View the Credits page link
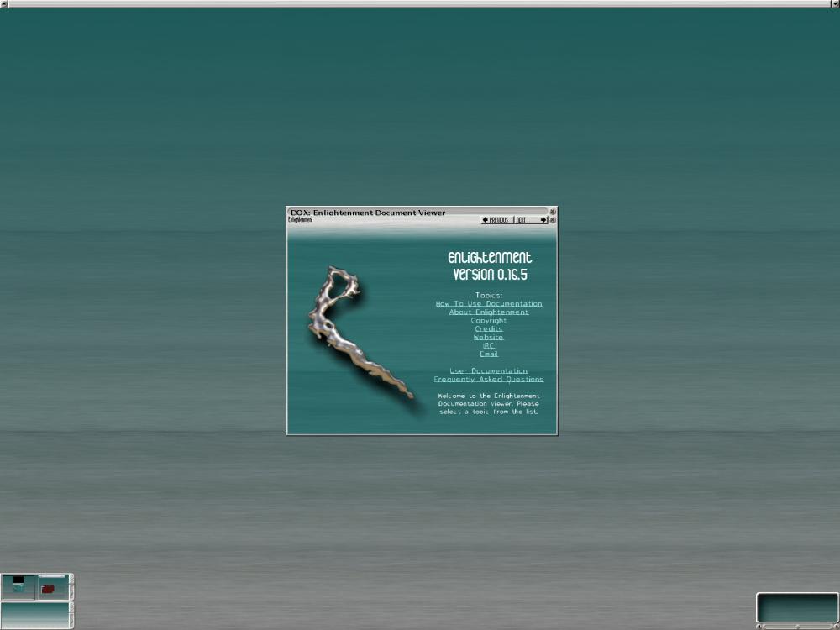840x630 pixels. pyautogui.click(x=489, y=328)
